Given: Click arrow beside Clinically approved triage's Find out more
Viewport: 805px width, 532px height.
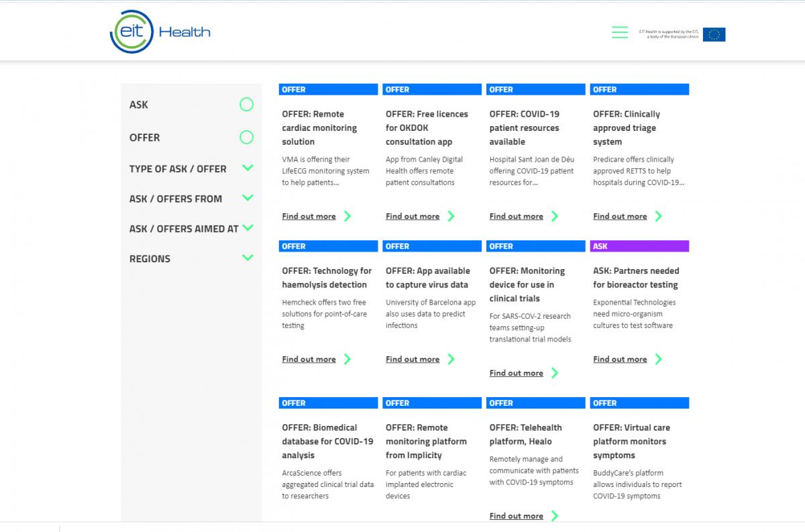Looking at the screenshot, I should click(658, 216).
